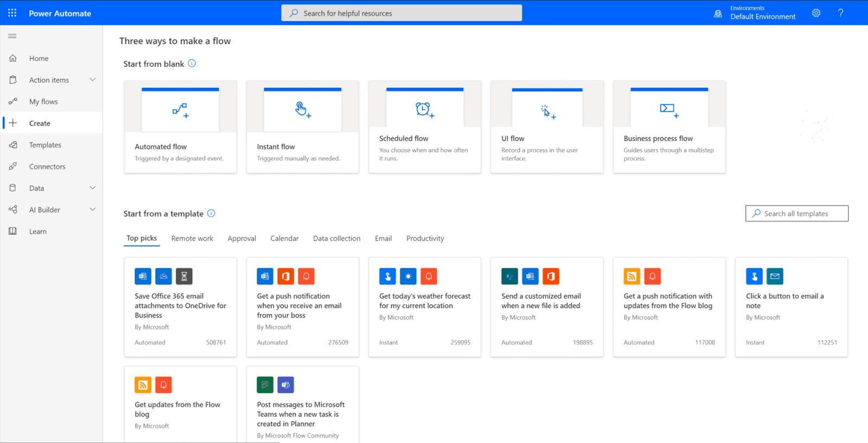The width and height of the screenshot is (868, 443).
Task: Open Learn in sidebar
Action: [x=38, y=231]
